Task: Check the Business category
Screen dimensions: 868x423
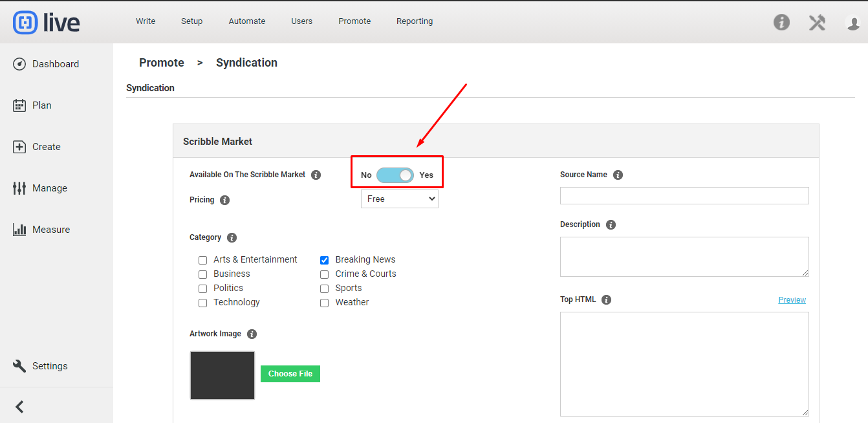Action: [x=202, y=274]
